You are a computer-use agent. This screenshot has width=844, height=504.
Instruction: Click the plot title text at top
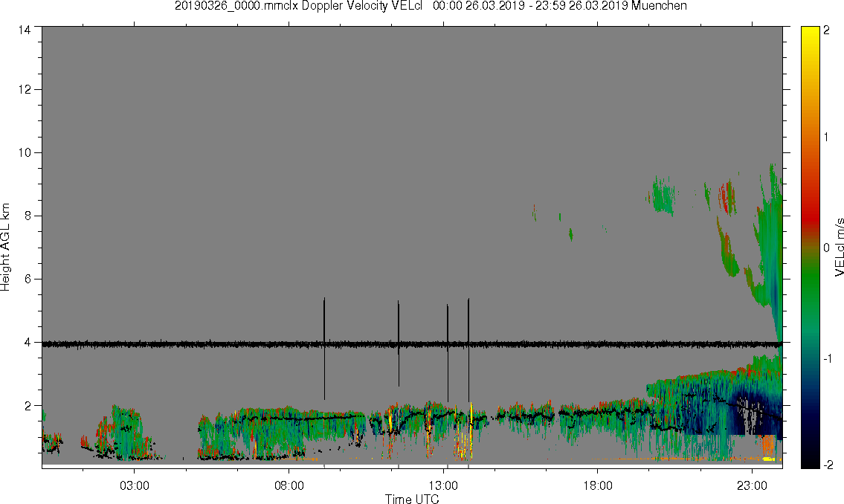click(431, 6)
